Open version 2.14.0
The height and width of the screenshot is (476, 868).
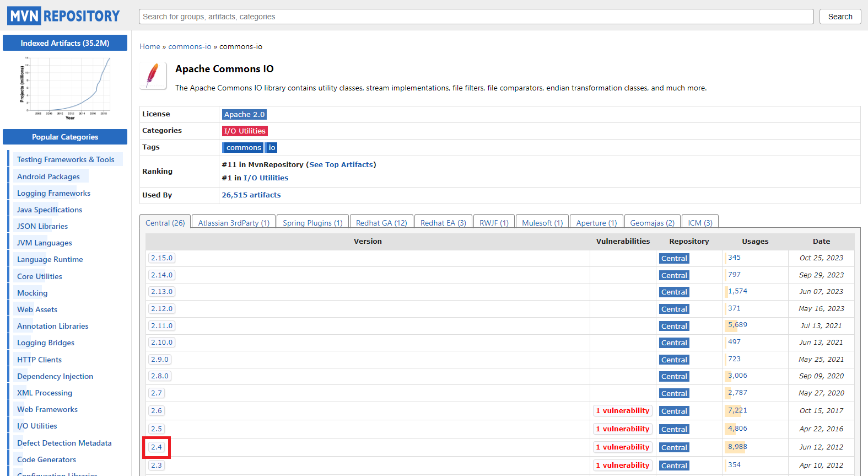click(161, 275)
